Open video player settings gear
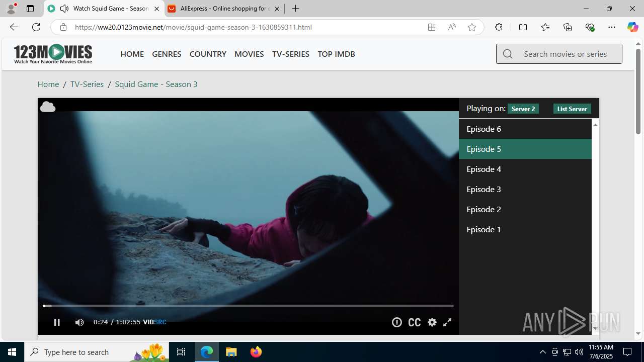 click(432, 322)
